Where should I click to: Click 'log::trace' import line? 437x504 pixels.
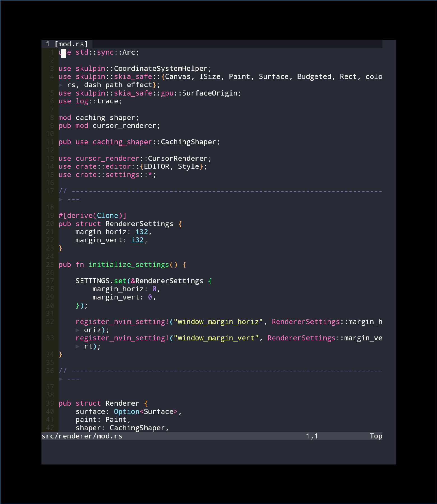tap(90, 101)
